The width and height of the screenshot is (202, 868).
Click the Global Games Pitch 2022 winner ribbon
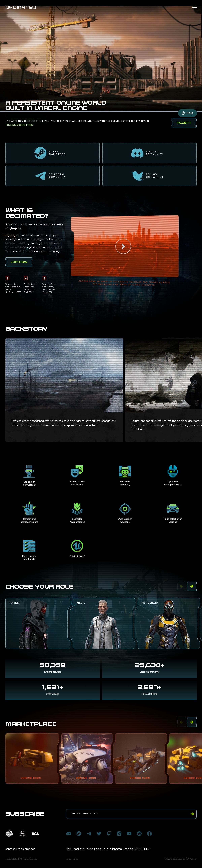click(44, 278)
